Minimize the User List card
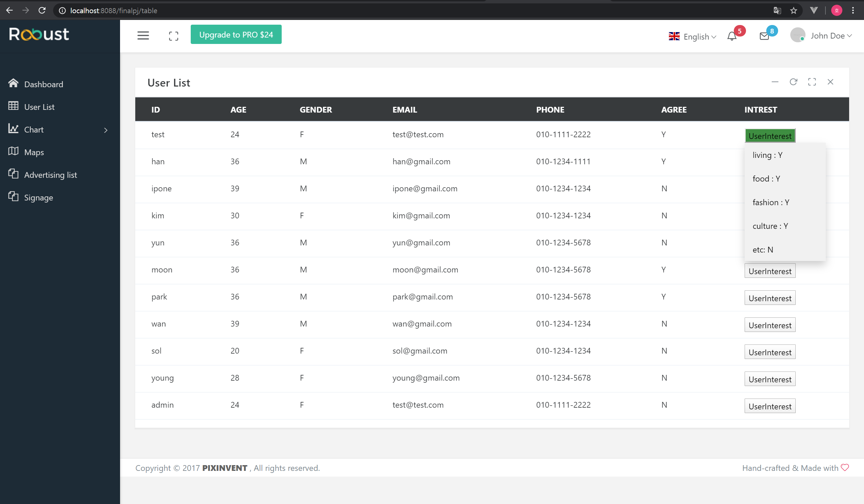This screenshot has width=864, height=504. pos(775,82)
